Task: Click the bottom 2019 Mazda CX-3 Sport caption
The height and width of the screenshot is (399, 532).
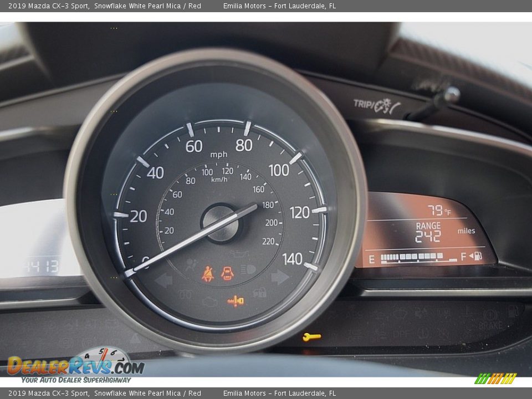Action: [x=49, y=393]
